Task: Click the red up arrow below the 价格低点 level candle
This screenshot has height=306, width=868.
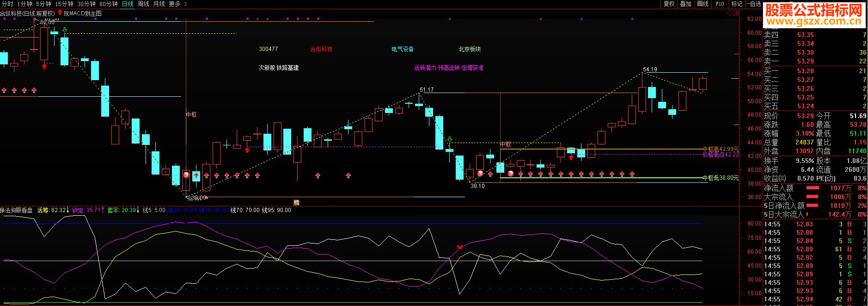Action: point(571,157)
